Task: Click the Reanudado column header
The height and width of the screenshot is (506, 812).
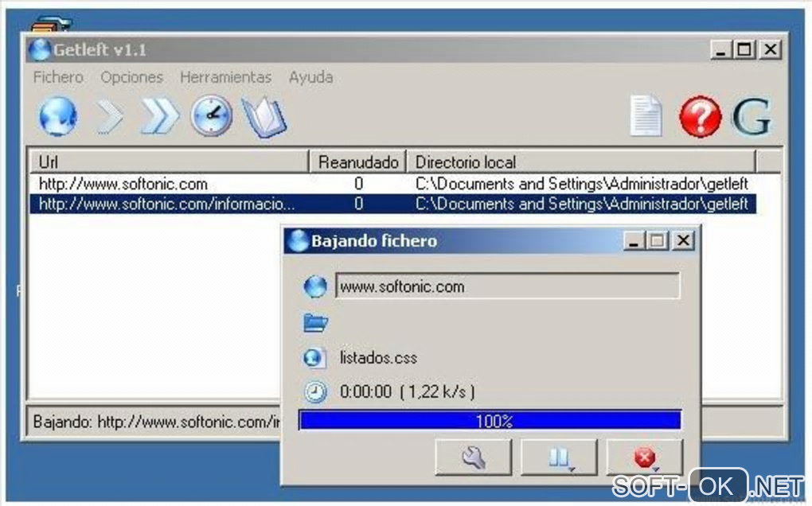Action: (358, 162)
